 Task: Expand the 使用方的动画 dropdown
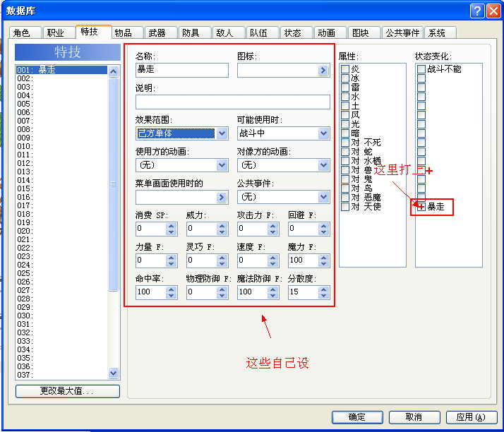click(222, 165)
